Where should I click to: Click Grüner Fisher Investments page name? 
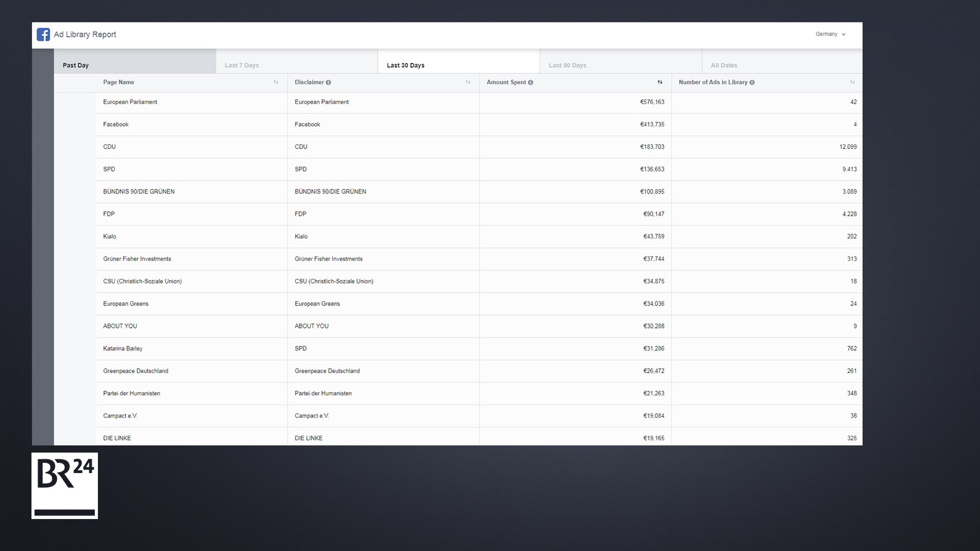[x=137, y=259]
